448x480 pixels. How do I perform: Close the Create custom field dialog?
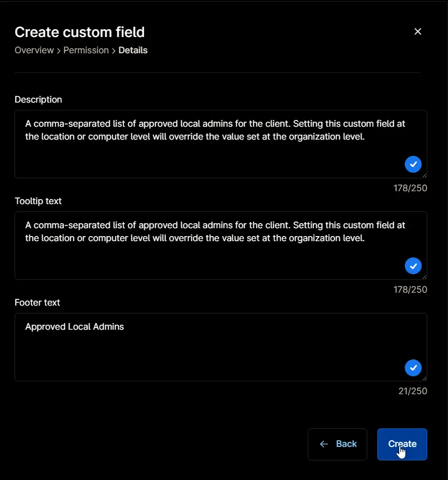click(x=418, y=31)
